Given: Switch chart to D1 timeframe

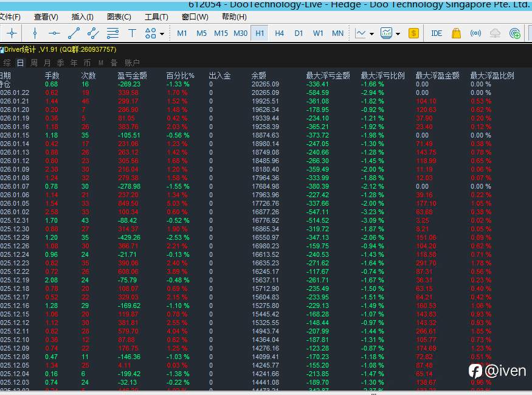Looking at the screenshot, I should point(299,33).
